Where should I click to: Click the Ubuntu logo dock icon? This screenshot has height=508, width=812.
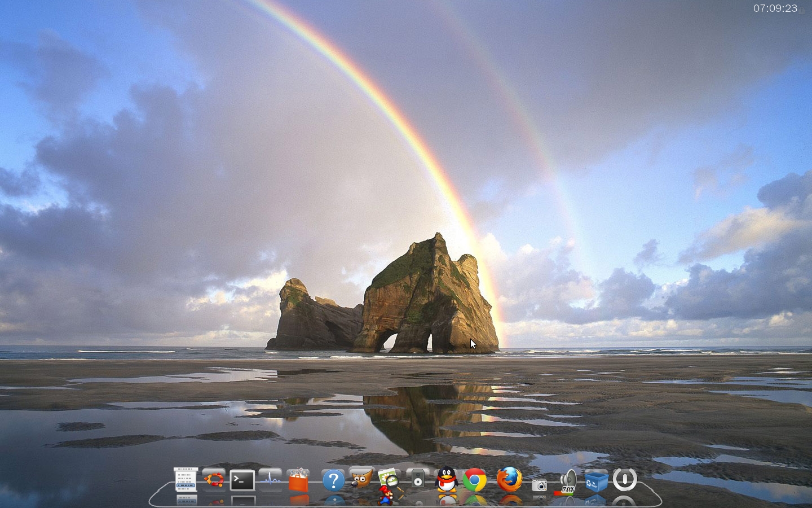point(214,480)
